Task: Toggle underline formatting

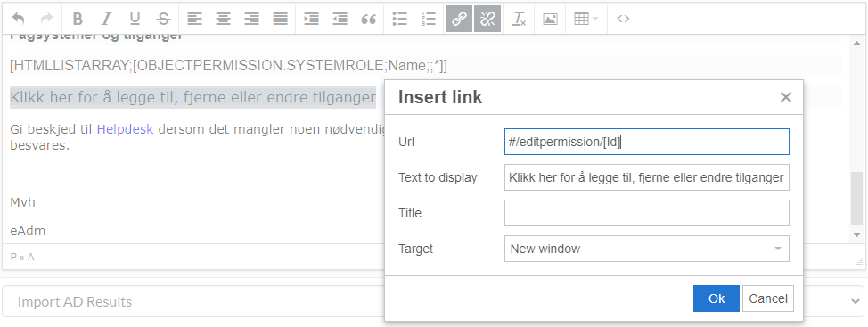Action: pyautogui.click(x=135, y=19)
